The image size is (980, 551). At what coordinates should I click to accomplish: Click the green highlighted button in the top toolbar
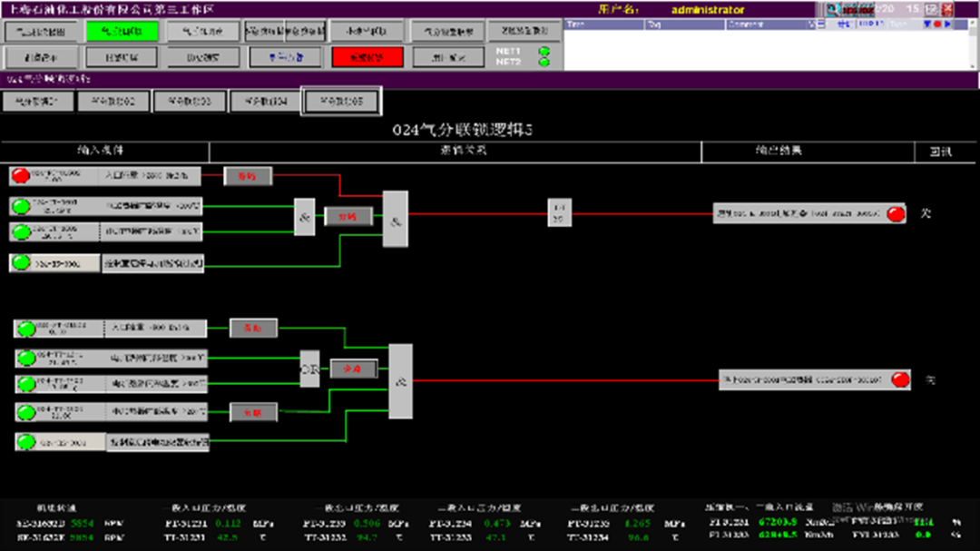122,31
